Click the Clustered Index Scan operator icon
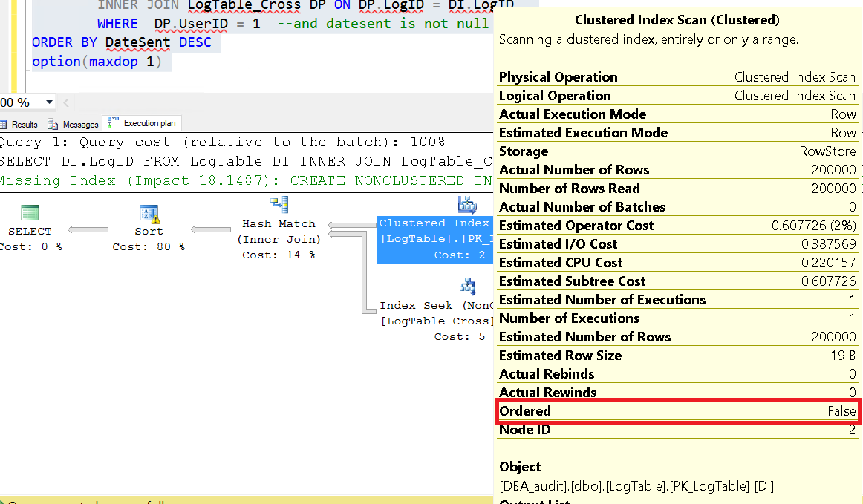The width and height of the screenshot is (863, 504). 466,203
